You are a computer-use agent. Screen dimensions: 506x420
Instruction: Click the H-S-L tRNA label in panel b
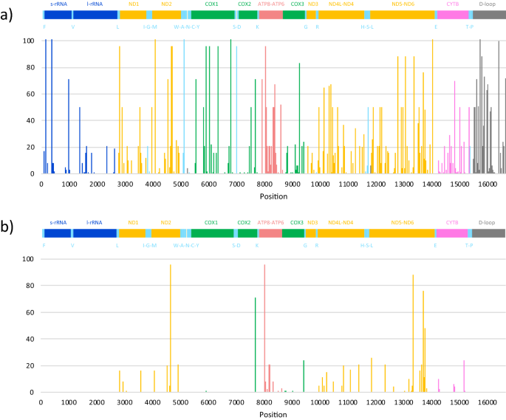coord(367,244)
